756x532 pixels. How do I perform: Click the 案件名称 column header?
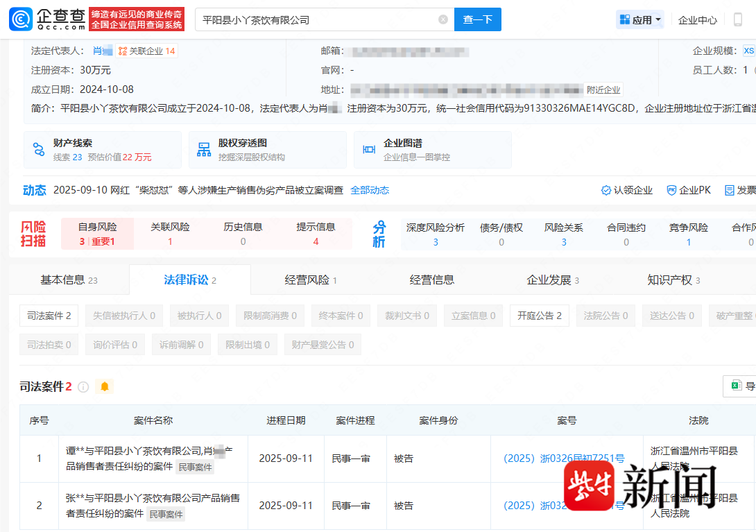pos(153,420)
